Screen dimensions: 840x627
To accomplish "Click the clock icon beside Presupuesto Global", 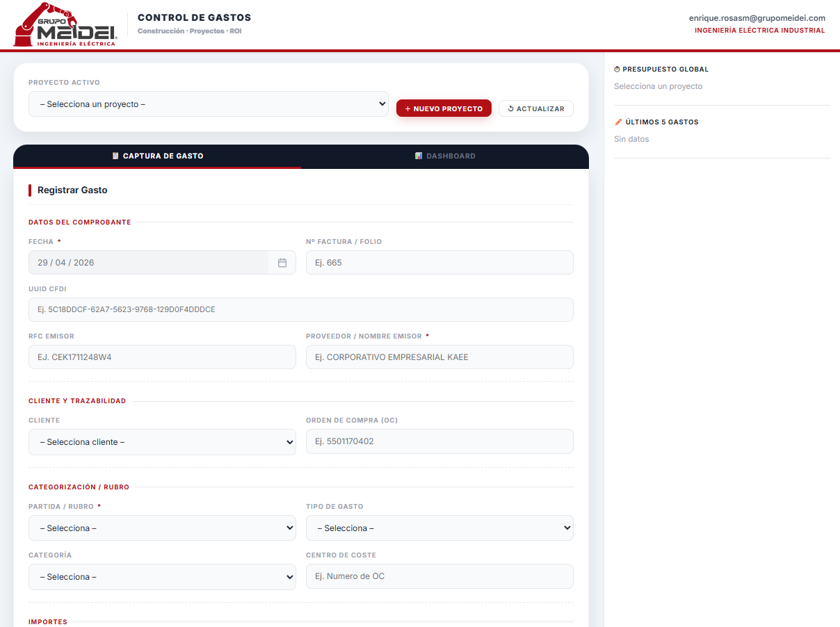I will pos(617,70).
